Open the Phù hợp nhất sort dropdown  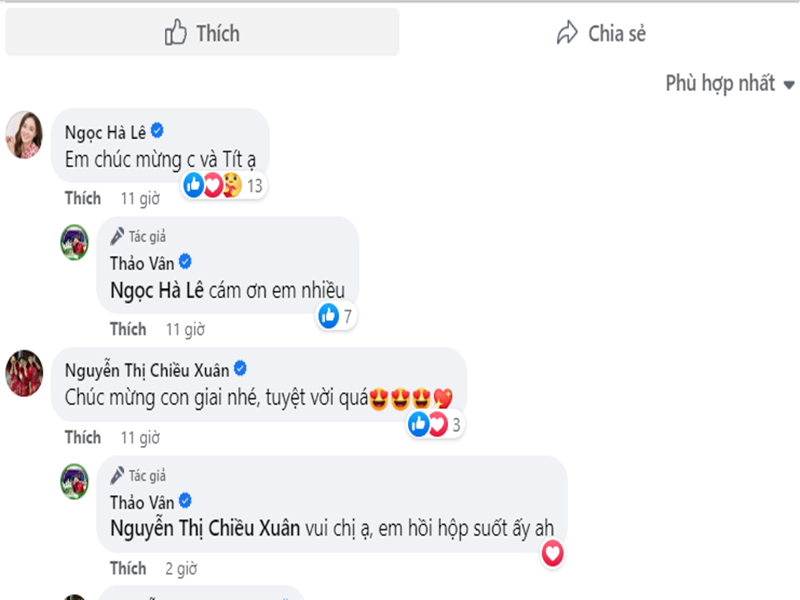tap(720, 83)
